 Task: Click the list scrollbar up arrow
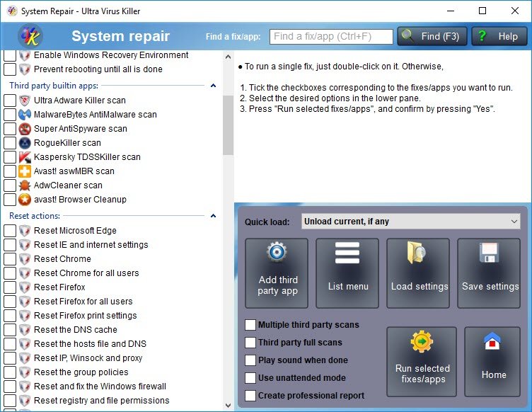pos(228,57)
